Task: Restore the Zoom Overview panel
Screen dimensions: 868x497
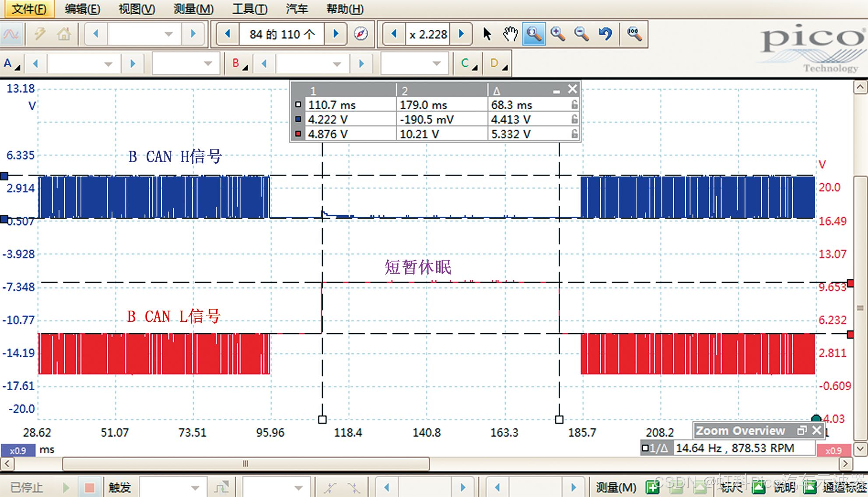Action: coord(801,430)
